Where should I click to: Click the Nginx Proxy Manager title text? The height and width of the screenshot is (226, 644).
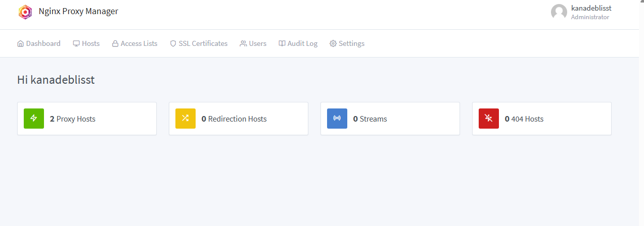(x=78, y=11)
